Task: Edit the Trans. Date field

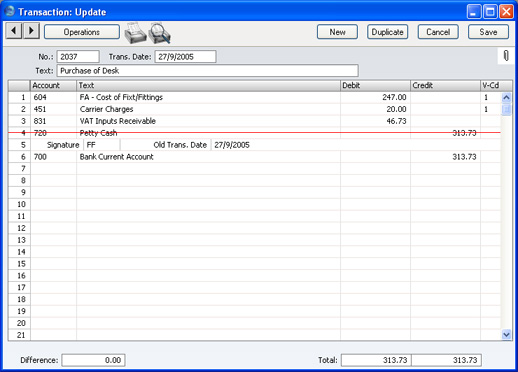Action: [185, 57]
